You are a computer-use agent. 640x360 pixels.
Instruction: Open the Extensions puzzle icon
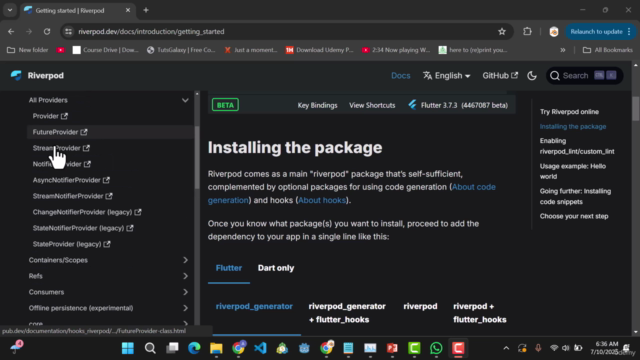[x=527, y=31]
